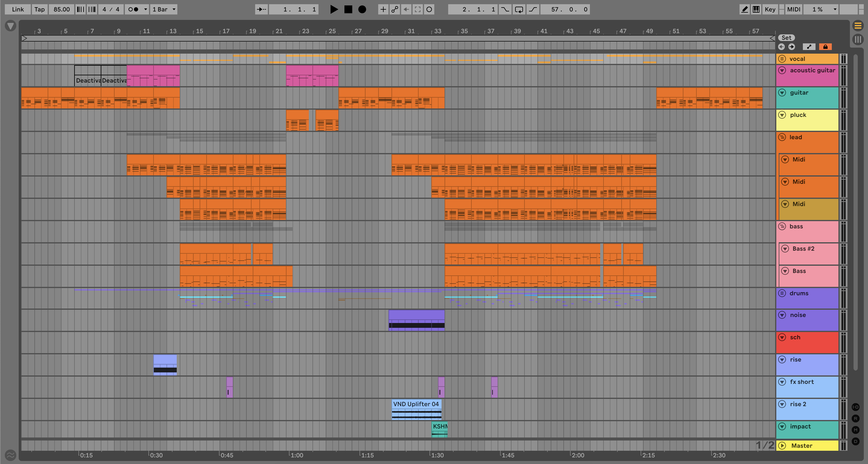Click the Arrangement Record circle button

pos(362,9)
